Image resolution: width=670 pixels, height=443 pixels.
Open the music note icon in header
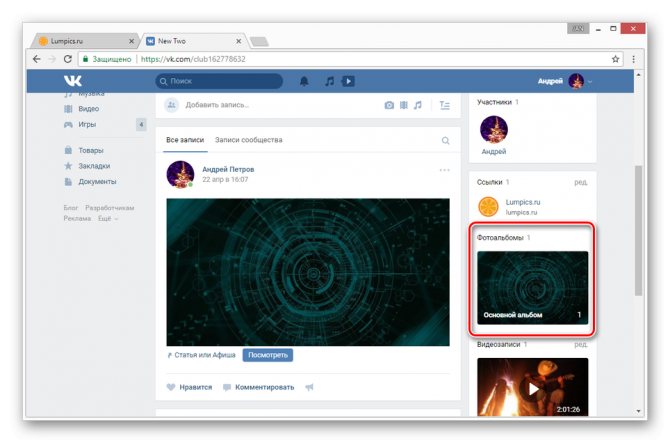329,81
